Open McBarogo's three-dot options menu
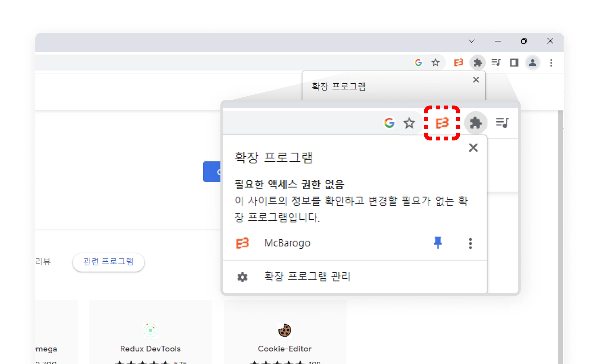The height and width of the screenshot is (364, 599). 470,243
